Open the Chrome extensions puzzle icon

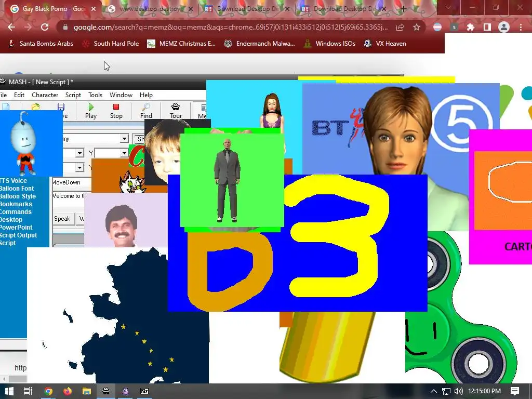pyautogui.click(x=471, y=27)
